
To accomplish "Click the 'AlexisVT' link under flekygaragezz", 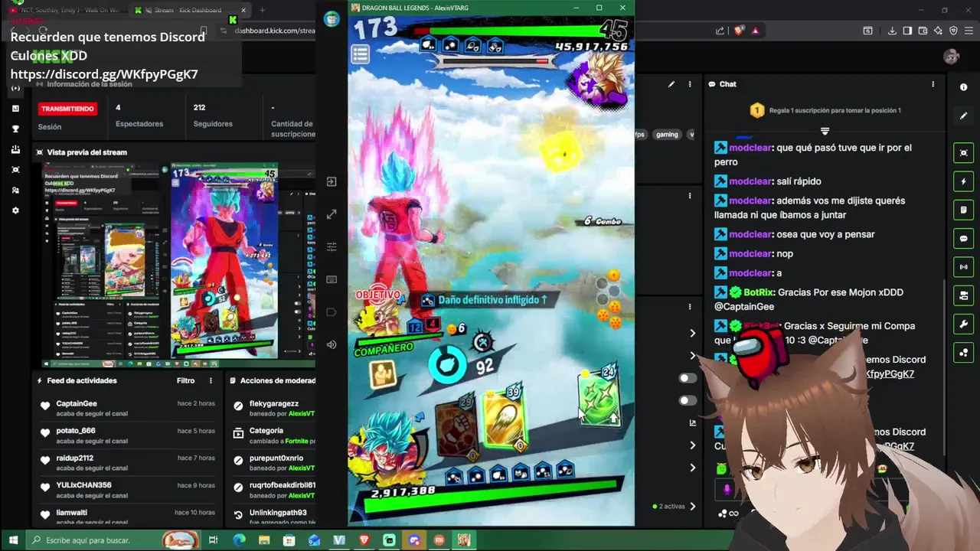I will click(x=301, y=414).
